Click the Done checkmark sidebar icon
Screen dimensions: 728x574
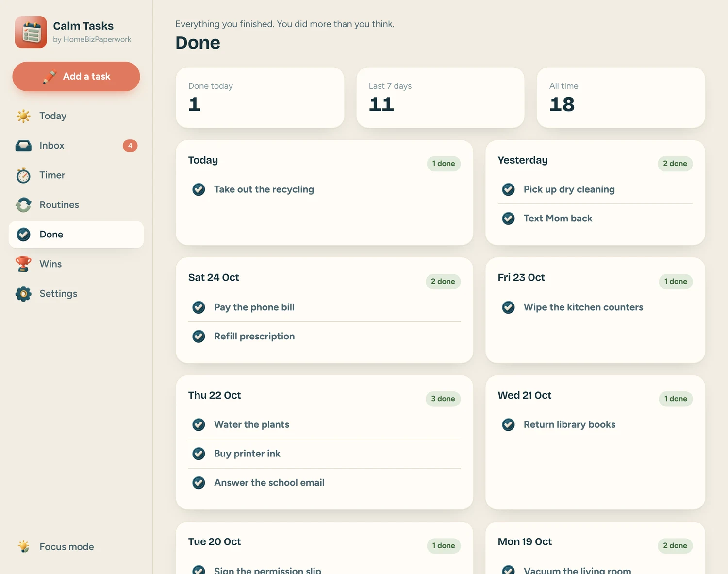click(x=23, y=235)
